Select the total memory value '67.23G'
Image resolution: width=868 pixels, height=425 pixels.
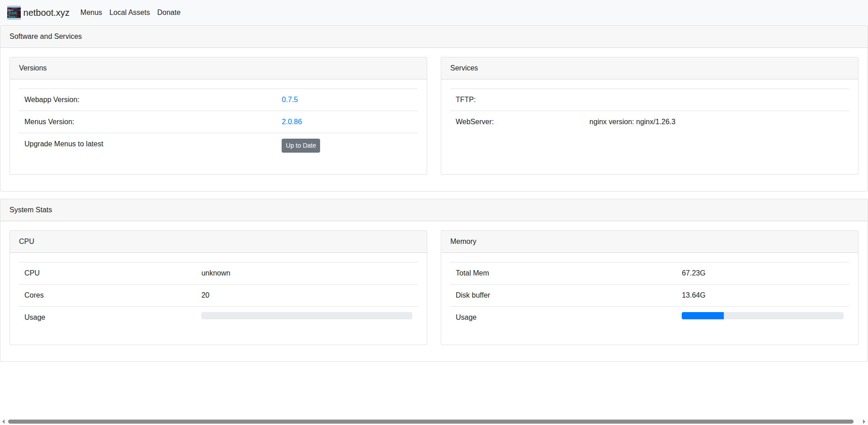click(x=693, y=273)
